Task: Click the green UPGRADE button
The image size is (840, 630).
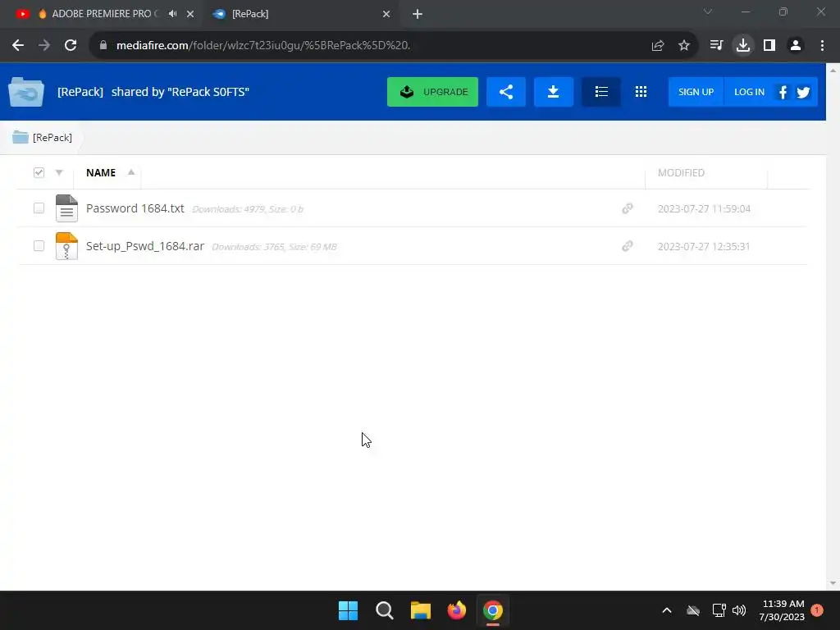Action: click(432, 92)
